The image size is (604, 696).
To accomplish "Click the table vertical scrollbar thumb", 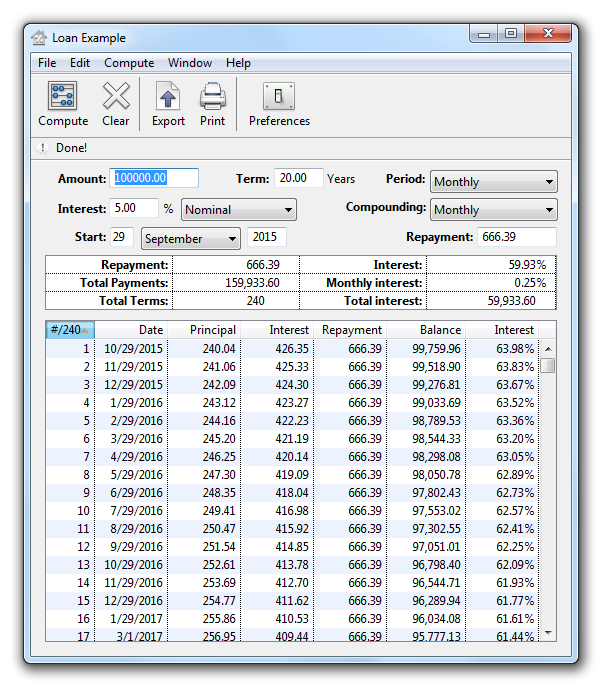I will [x=548, y=366].
